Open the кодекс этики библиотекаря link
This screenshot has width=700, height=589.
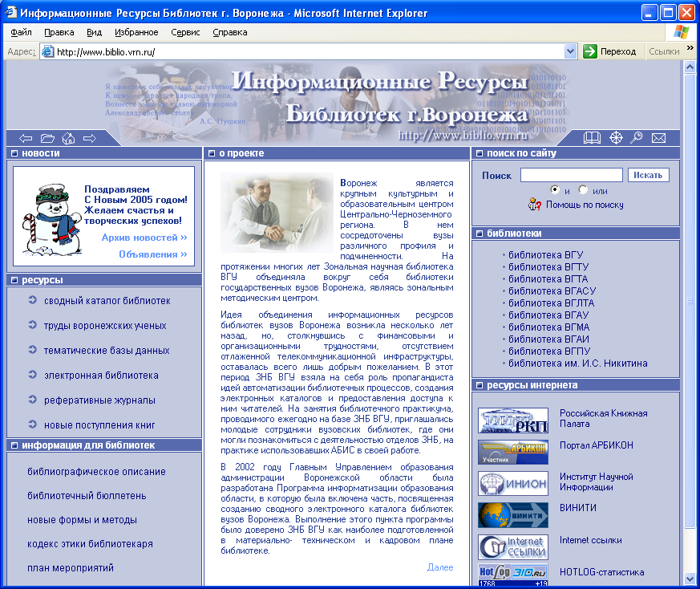point(90,544)
